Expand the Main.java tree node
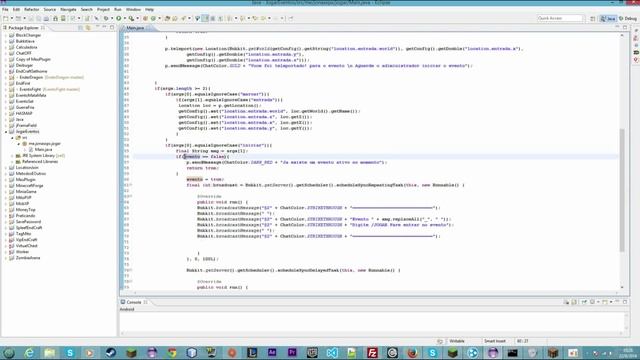 point(25,150)
